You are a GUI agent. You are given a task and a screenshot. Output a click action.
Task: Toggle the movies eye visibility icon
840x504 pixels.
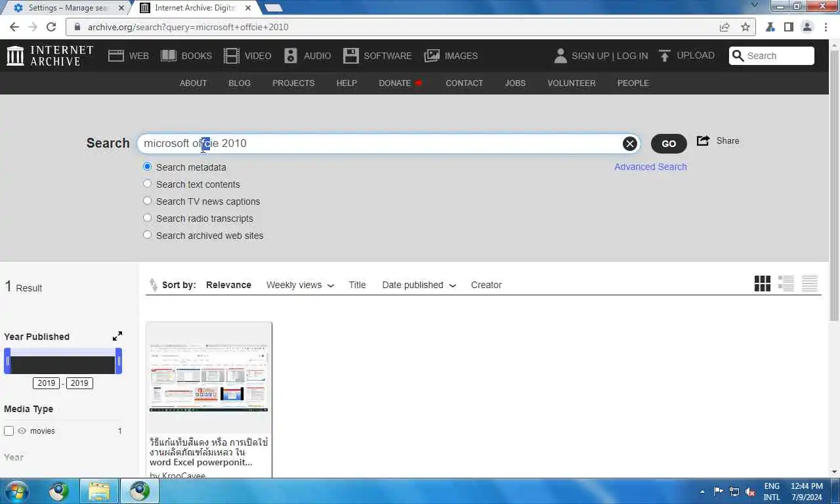point(22,431)
